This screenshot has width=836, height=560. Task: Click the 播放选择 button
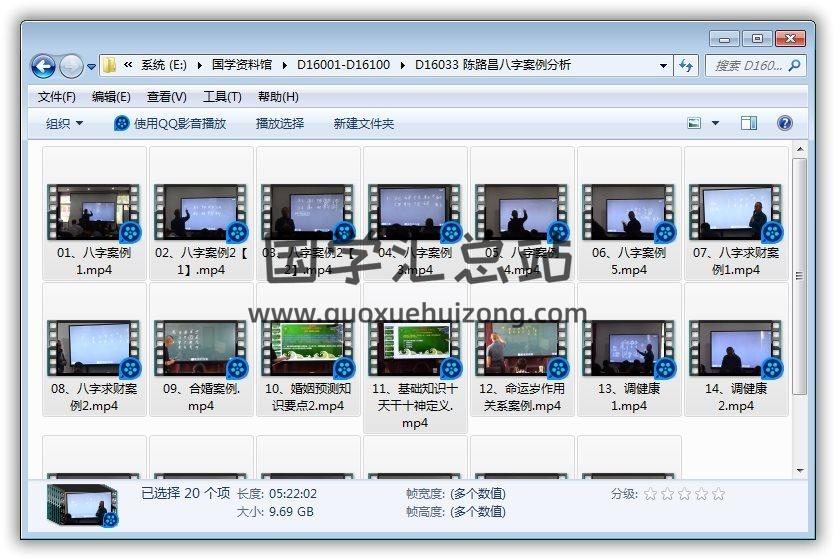point(279,123)
